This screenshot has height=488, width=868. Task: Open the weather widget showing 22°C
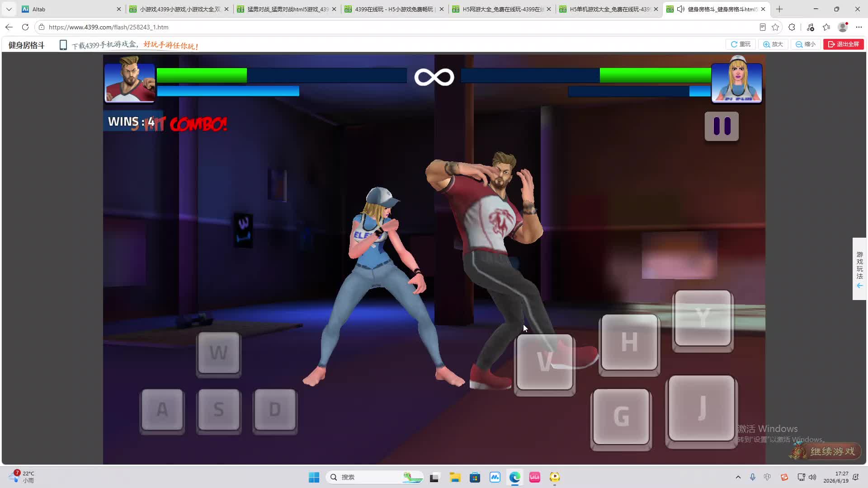[x=22, y=477]
